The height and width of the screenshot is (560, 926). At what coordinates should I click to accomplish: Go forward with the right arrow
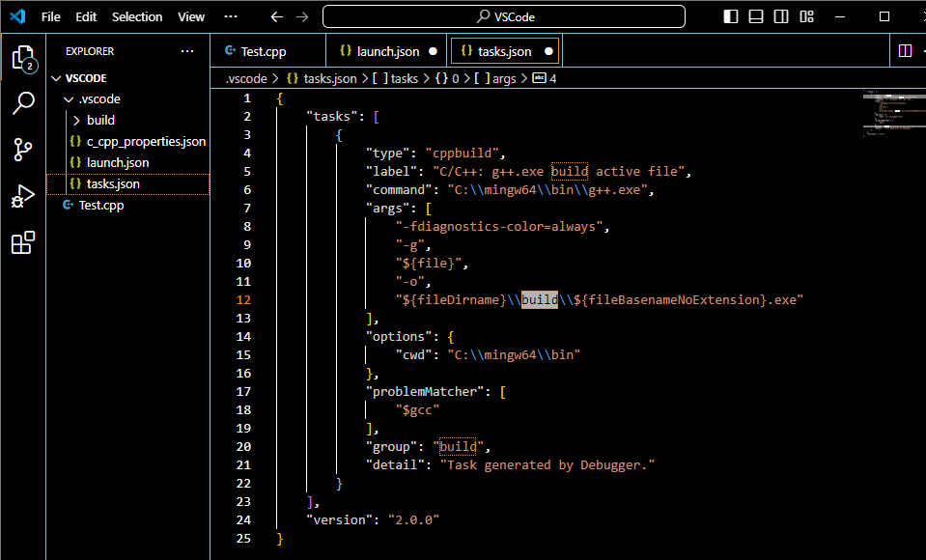click(x=302, y=16)
